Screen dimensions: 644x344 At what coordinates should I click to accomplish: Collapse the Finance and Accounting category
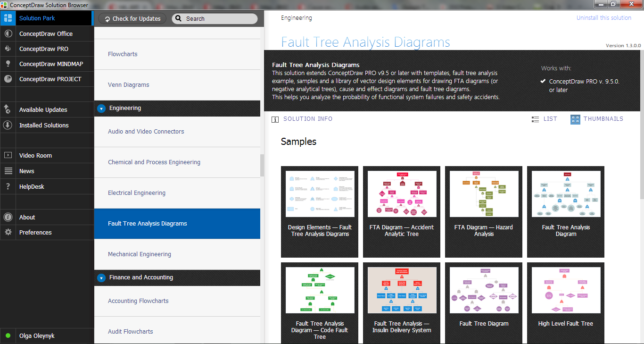coord(101,277)
